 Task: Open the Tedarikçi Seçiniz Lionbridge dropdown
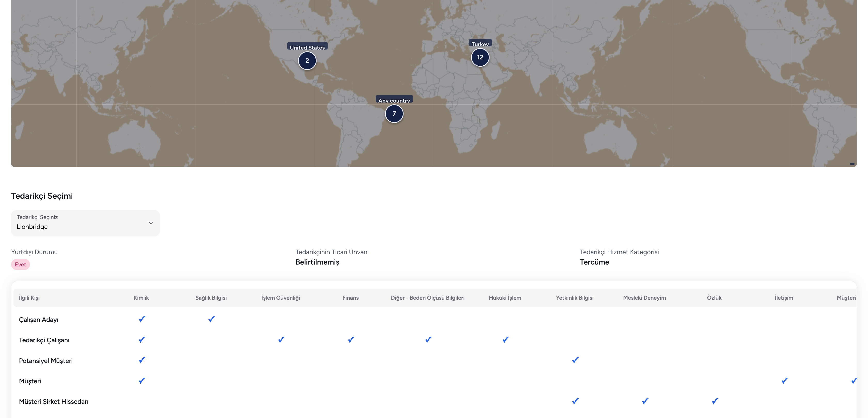point(85,223)
